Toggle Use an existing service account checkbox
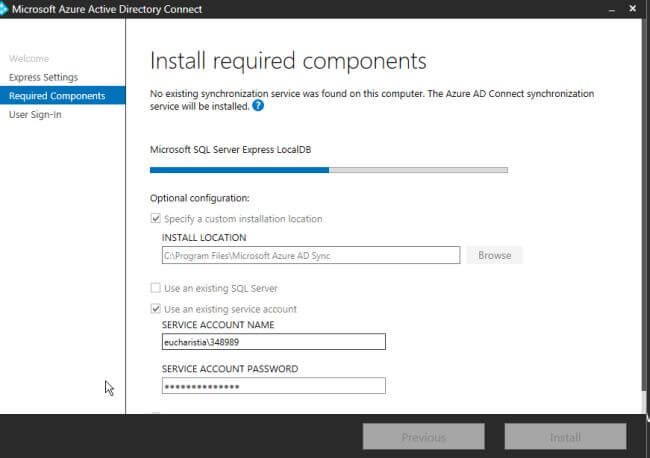 tap(155, 308)
